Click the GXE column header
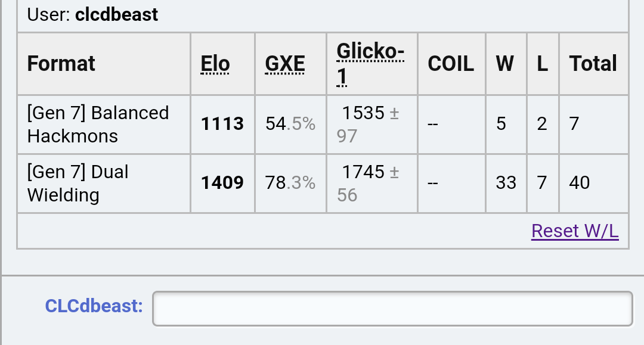The height and width of the screenshot is (345, 644). click(x=285, y=64)
